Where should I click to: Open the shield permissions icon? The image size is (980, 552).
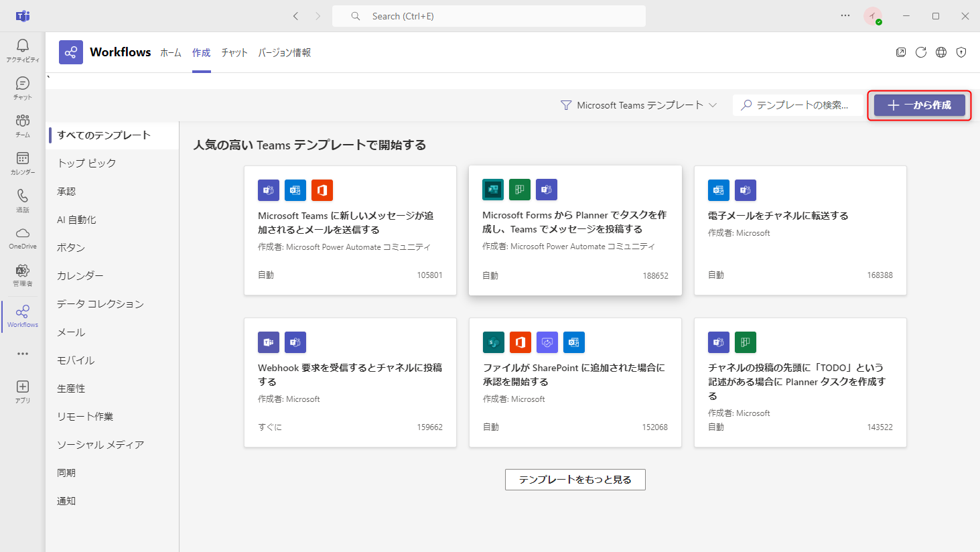click(x=961, y=52)
